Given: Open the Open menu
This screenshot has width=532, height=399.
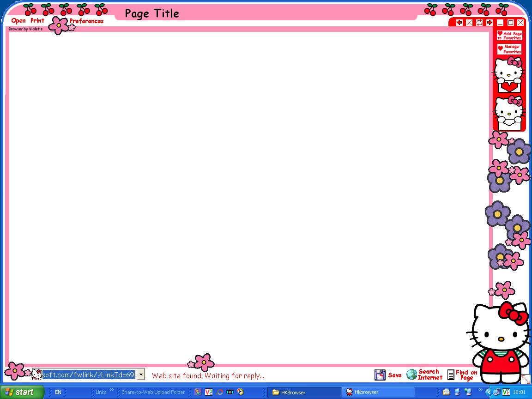Looking at the screenshot, I should point(18,21).
